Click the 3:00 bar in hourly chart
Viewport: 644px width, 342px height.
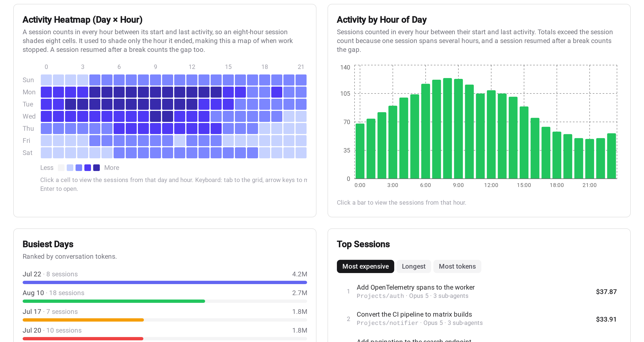tap(393, 142)
